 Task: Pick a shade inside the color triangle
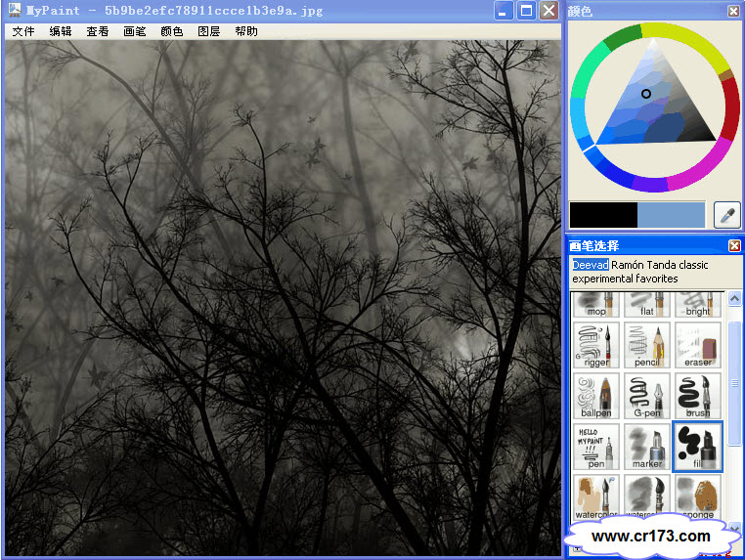tap(654, 105)
